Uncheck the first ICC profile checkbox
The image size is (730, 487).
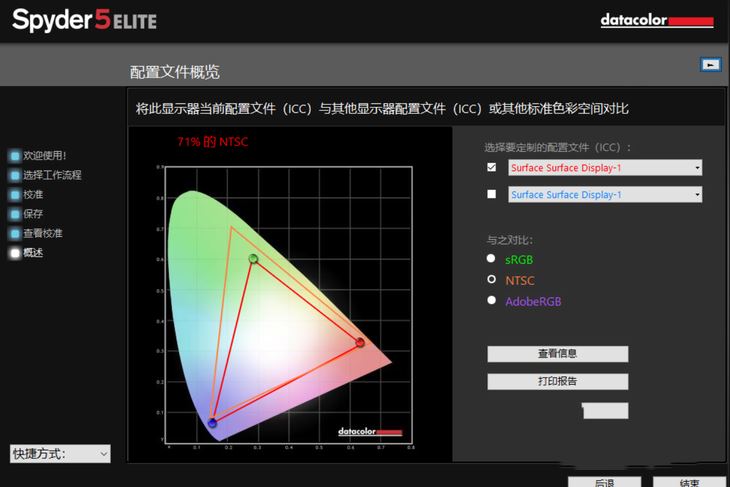pyautogui.click(x=491, y=167)
